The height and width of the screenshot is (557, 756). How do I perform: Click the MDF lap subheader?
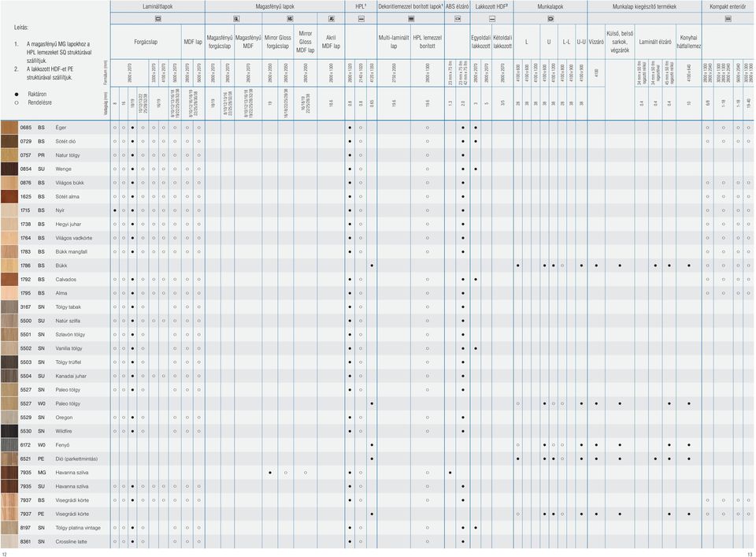[193, 42]
